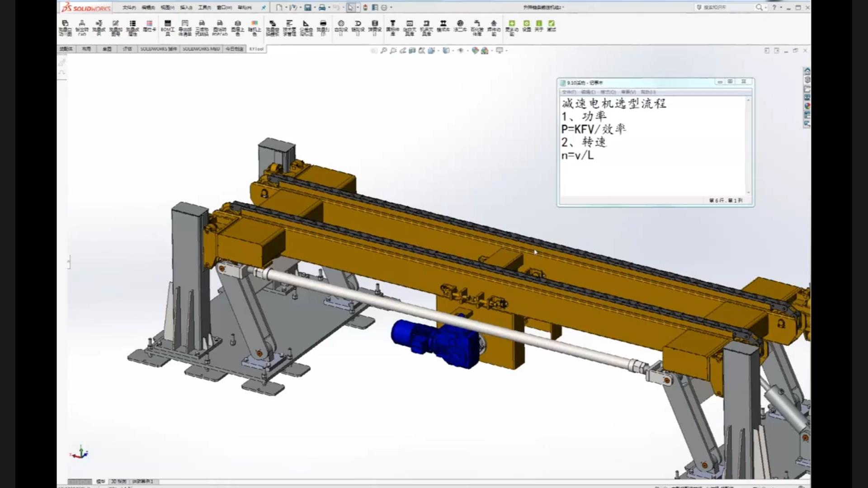Click Zoom to Area magnifier icon
The height and width of the screenshot is (488, 868).
(393, 51)
